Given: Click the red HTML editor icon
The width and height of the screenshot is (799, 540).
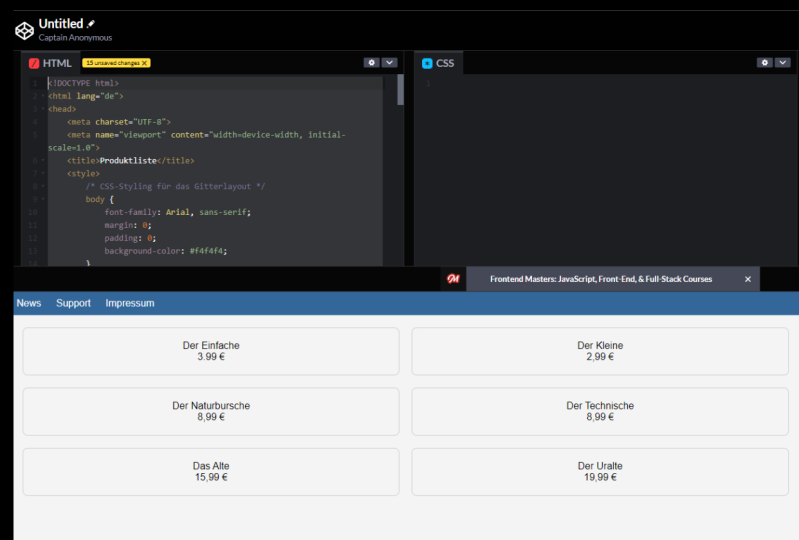Looking at the screenshot, I should [34, 63].
